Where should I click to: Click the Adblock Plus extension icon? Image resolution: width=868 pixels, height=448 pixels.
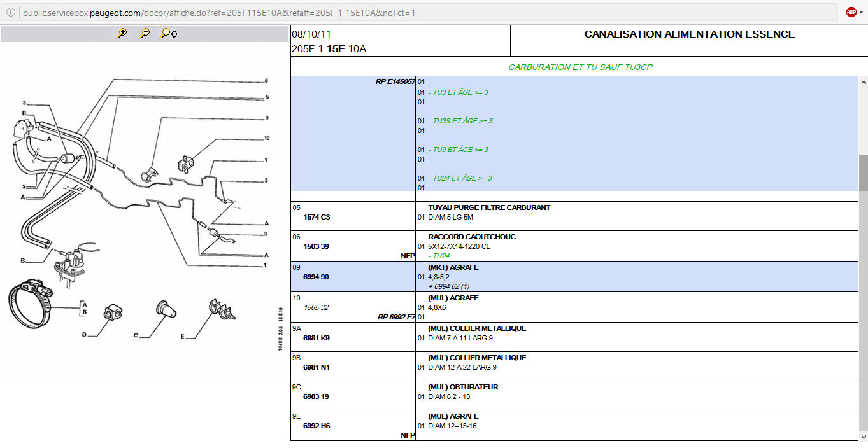point(850,12)
